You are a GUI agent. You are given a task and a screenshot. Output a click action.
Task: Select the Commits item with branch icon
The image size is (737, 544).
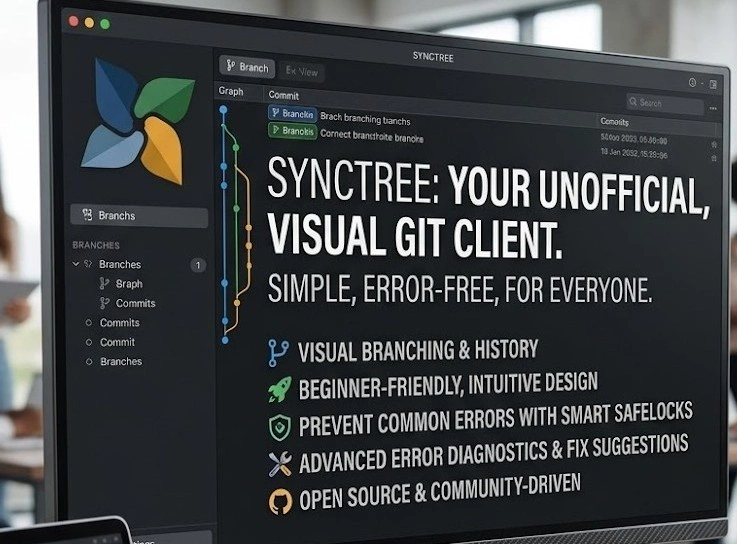(x=135, y=303)
